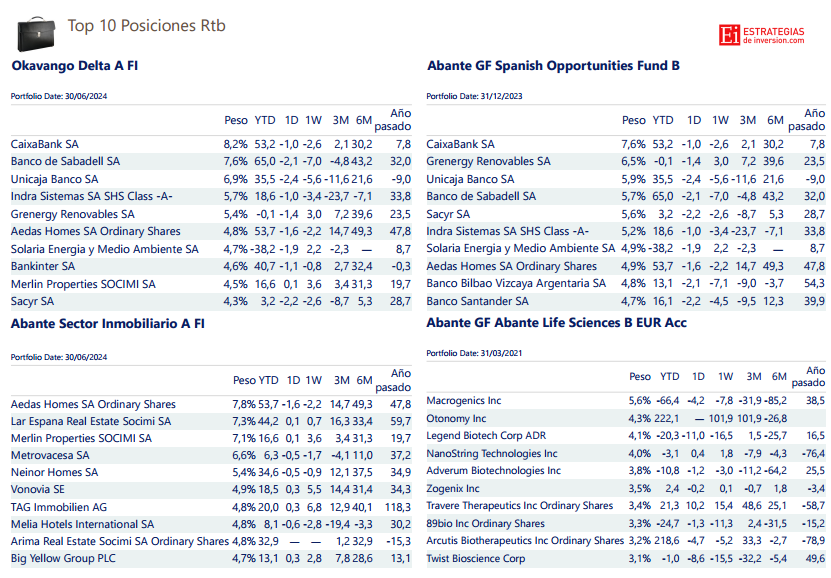Screen dimensions: 831x578
Task: Click the Macrogenics Inc holding
Action: coord(464,401)
